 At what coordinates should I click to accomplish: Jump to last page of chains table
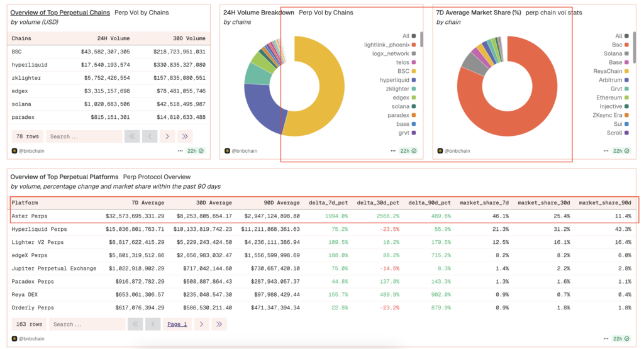(x=185, y=136)
